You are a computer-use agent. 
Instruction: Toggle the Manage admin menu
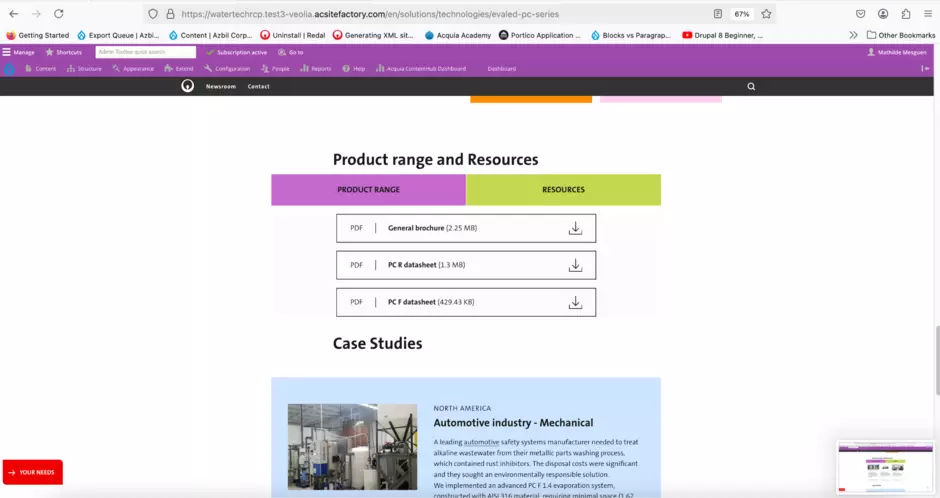tap(18, 52)
